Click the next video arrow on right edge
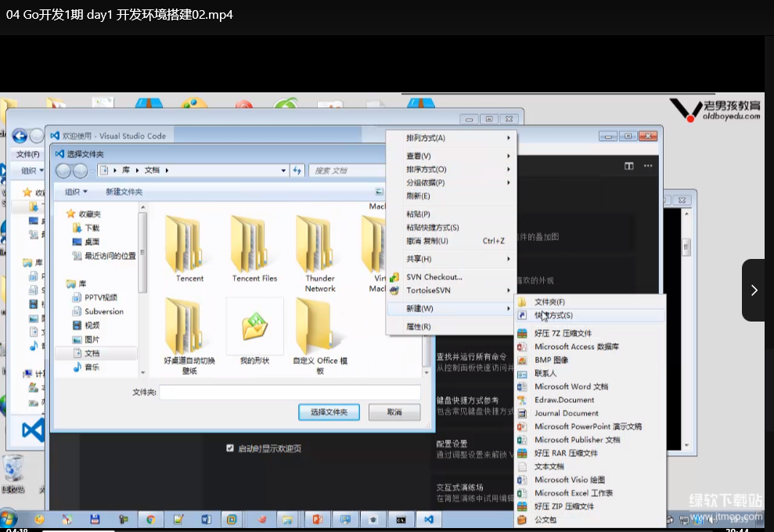The height and width of the screenshot is (532, 774). click(754, 290)
